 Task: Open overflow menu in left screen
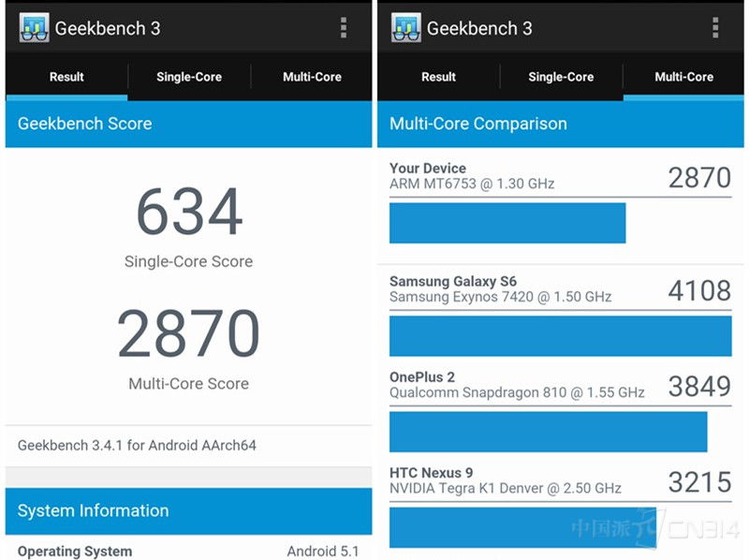click(344, 28)
